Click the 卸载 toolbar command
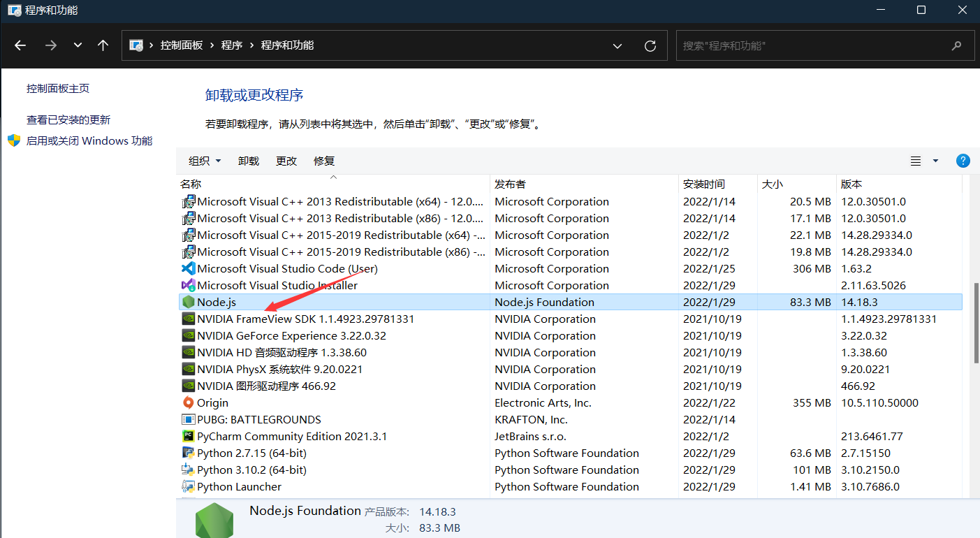 coord(248,160)
